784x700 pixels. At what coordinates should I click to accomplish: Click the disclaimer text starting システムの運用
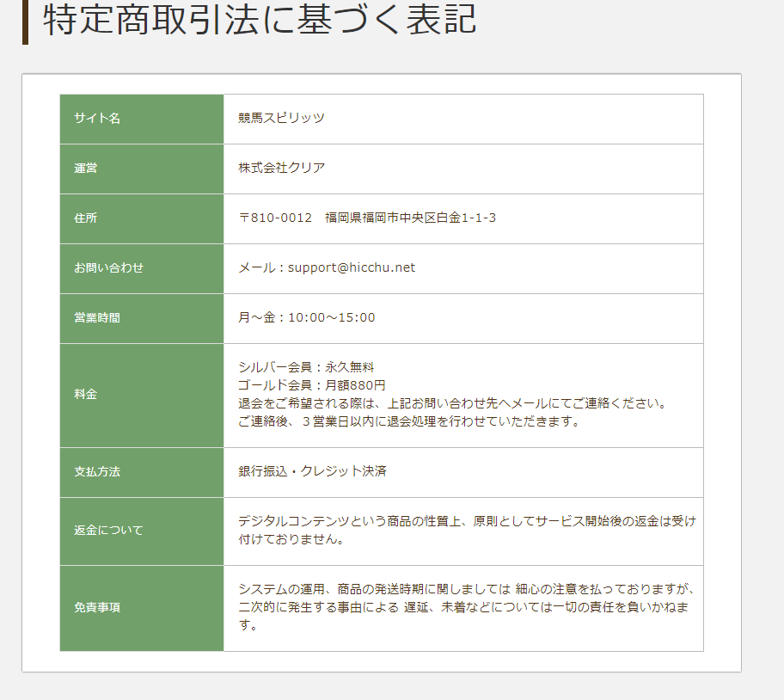point(467,607)
